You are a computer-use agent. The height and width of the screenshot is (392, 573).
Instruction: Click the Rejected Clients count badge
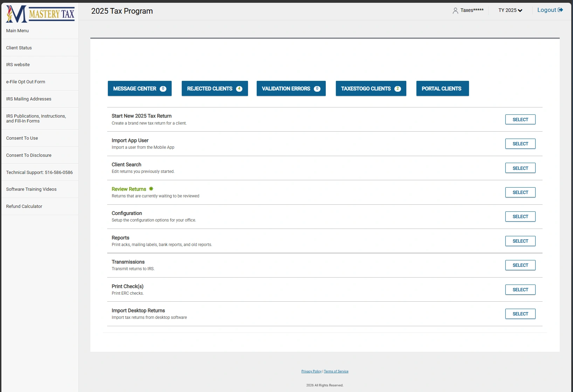point(239,89)
